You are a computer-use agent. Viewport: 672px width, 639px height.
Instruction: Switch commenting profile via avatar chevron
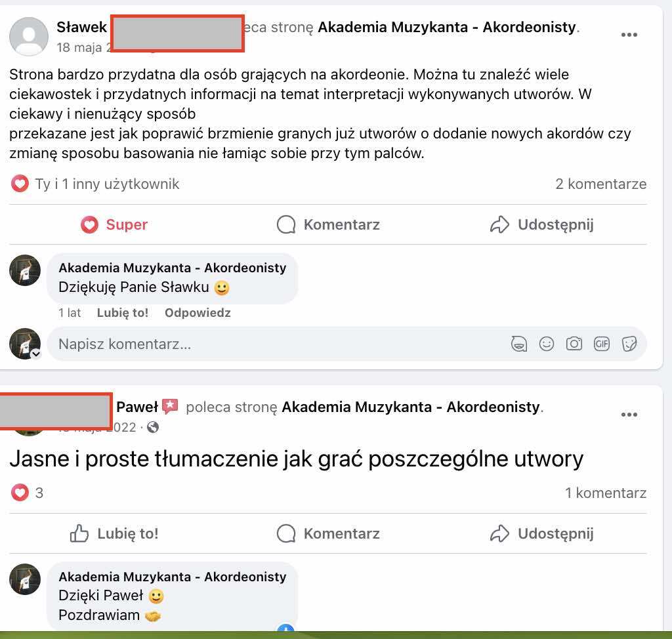pos(36,354)
